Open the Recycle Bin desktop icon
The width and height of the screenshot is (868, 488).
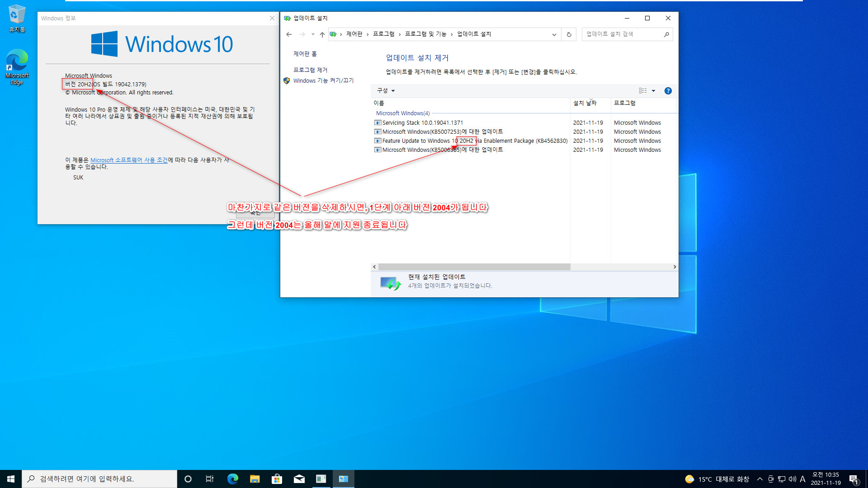[17, 19]
